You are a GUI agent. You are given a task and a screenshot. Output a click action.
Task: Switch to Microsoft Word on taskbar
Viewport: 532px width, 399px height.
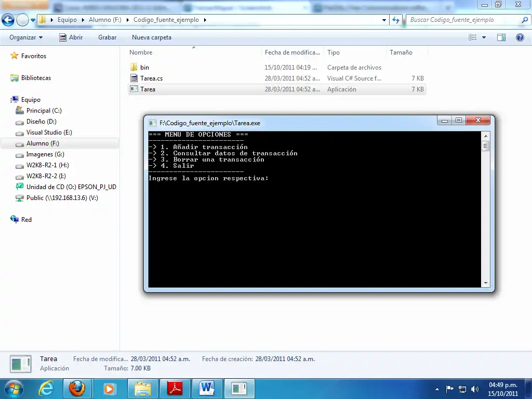[x=207, y=389]
